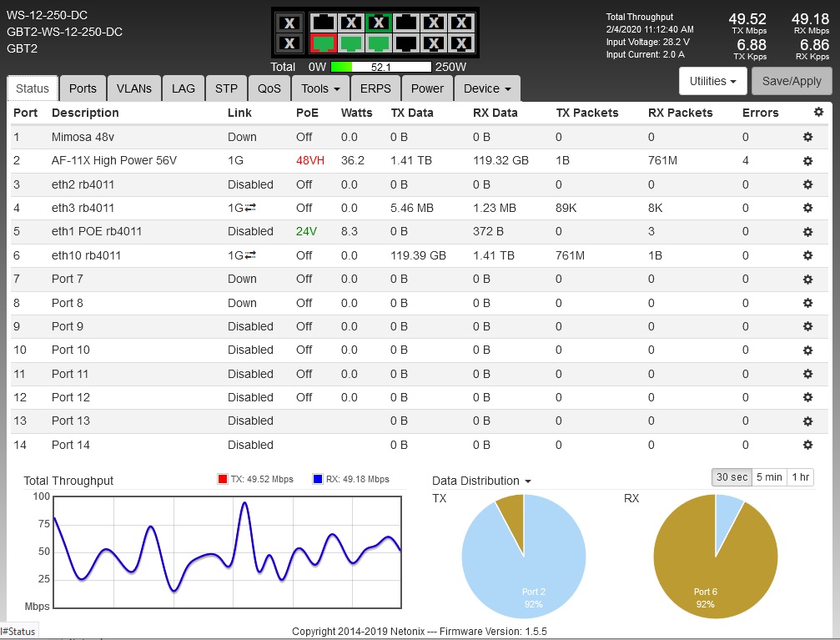
Task: Select the 30 sec graph interval
Action: point(731,476)
